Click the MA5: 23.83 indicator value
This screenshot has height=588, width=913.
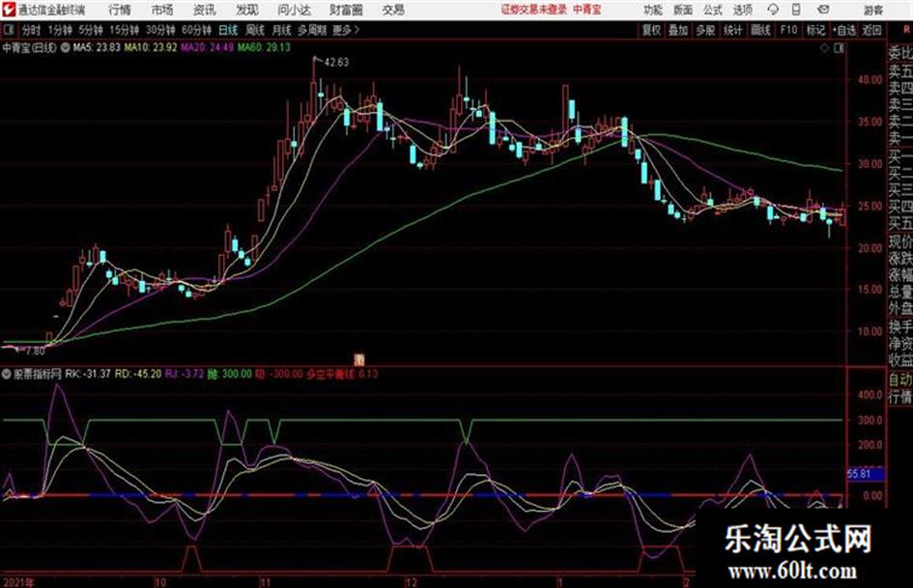coord(97,47)
